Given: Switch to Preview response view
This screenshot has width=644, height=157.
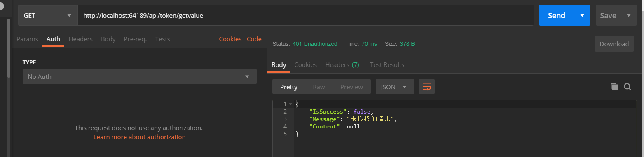Looking at the screenshot, I should tap(351, 87).
